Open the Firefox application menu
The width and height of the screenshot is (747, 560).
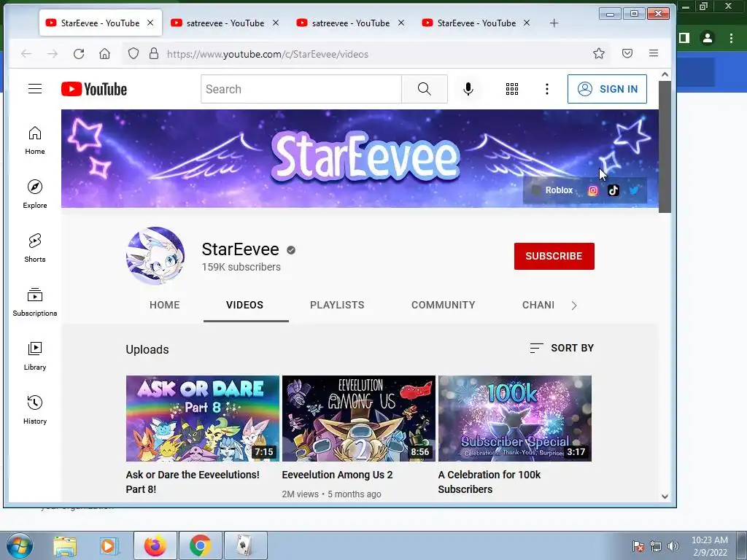click(654, 53)
